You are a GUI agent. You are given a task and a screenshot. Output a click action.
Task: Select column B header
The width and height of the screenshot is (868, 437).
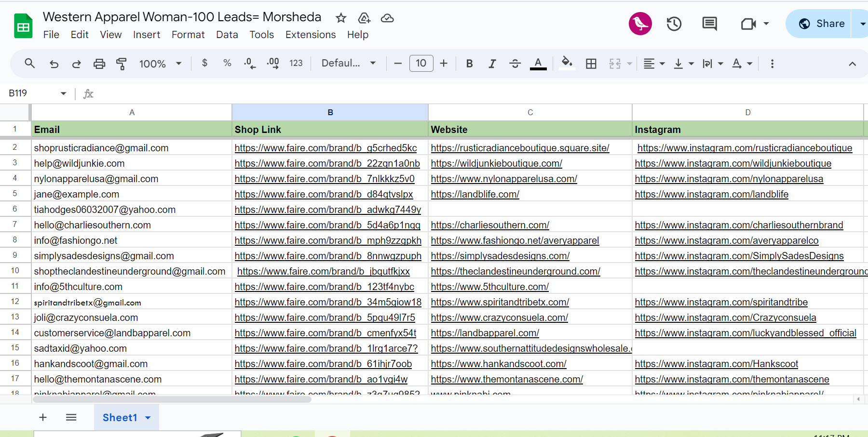(x=330, y=112)
